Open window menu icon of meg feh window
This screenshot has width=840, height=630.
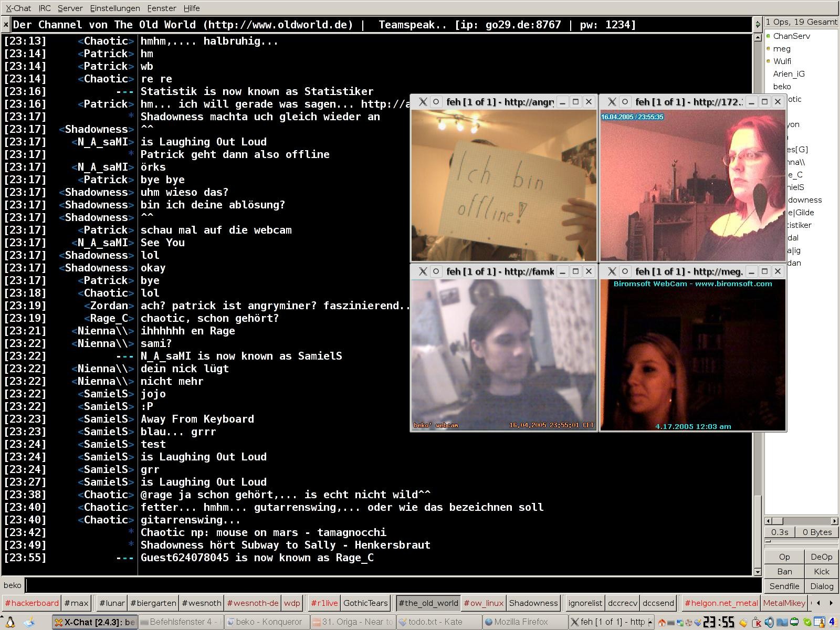coord(612,271)
